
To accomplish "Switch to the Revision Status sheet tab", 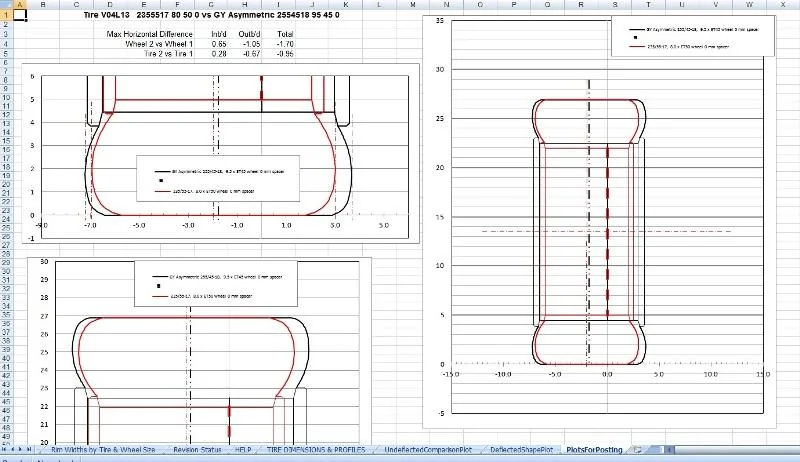I will point(197,450).
